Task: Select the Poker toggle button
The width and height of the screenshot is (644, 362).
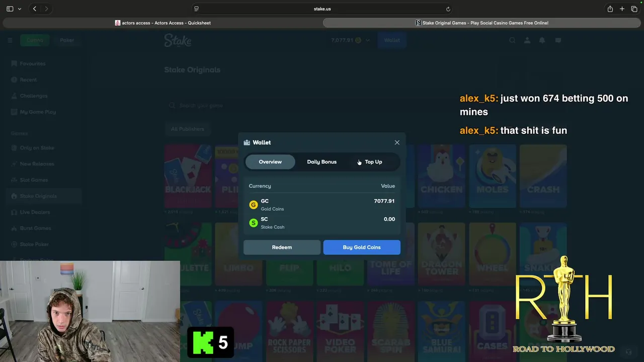Action: point(67,40)
